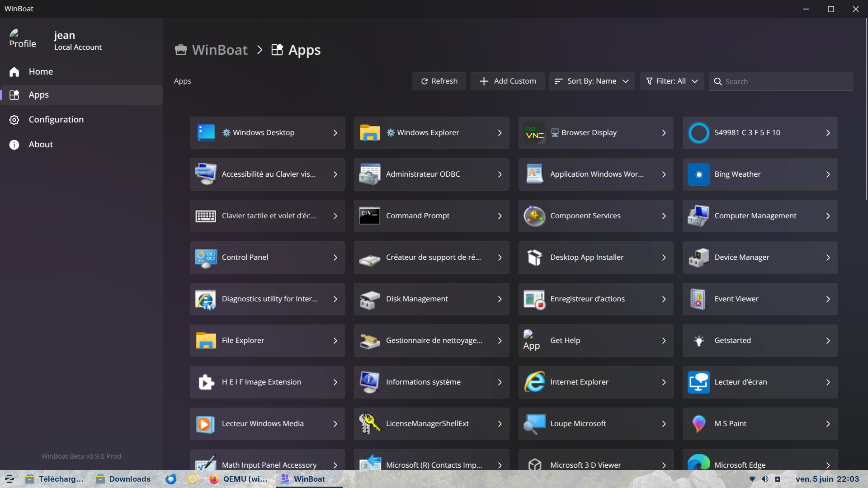Click the Clavier tactile keyboard icon
868x488 pixels.
pyautogui.click(x=206, y=216)
